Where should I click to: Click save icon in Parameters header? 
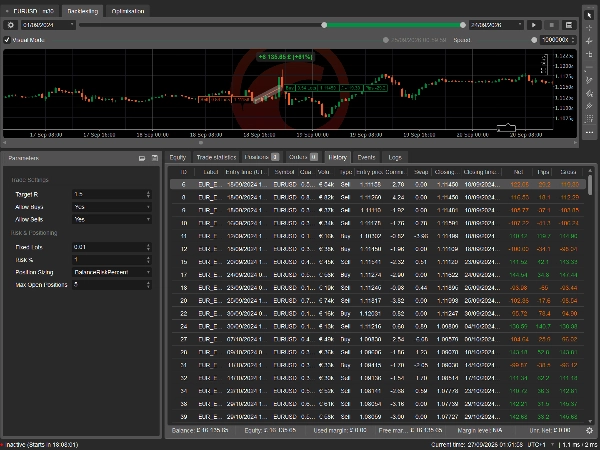click(155, 158)
